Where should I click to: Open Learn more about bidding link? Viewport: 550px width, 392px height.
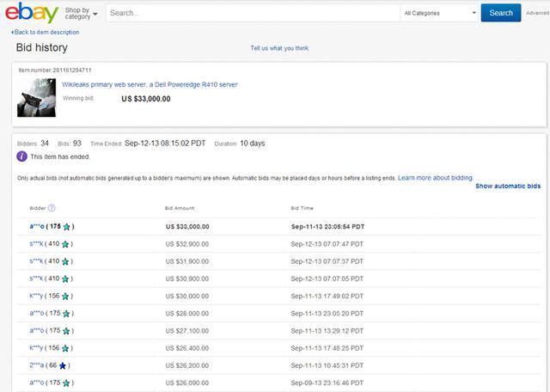pyautogui.click(x=436, y=178)
